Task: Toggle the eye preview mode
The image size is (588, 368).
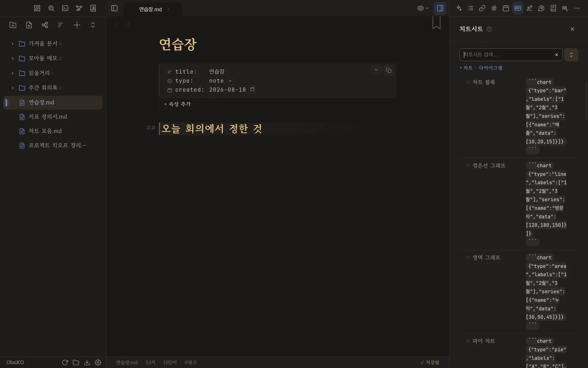Action: point(420,8)
